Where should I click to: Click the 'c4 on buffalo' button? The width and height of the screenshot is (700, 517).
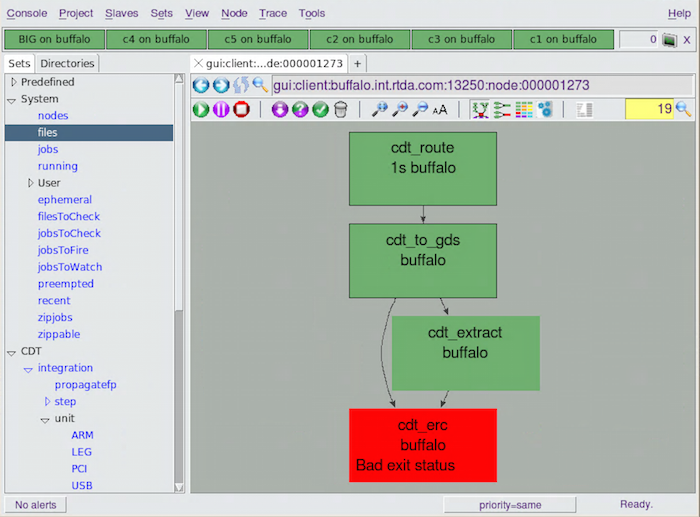tap(156, 39)
